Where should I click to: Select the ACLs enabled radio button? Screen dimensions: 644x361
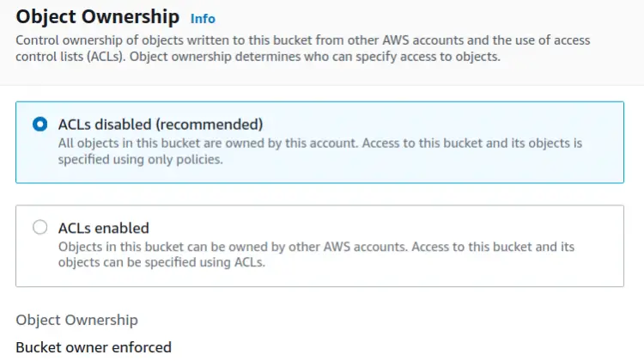pyautogui.click(x=39, y=228)
